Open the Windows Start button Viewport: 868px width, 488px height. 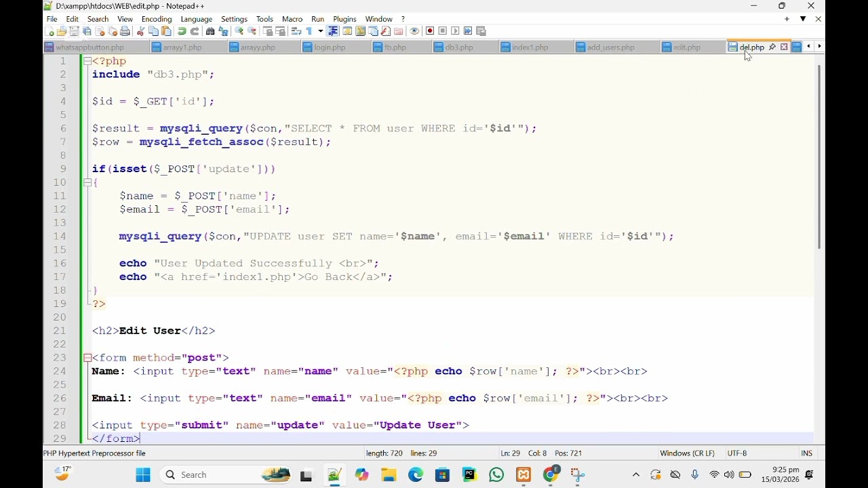click(x=143, y=475)
